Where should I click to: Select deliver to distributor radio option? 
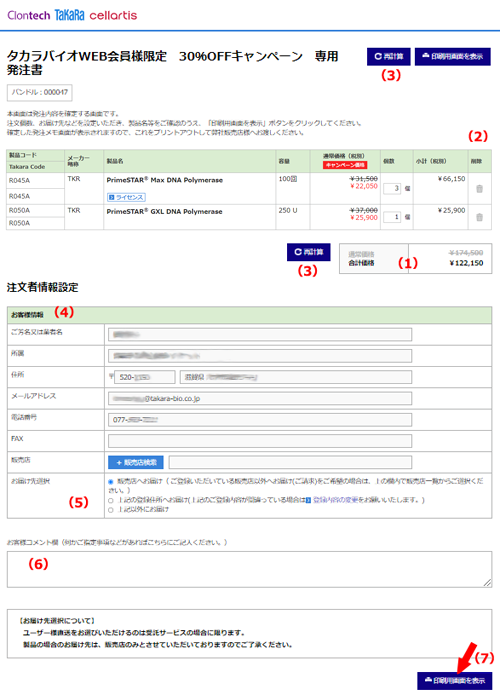[111, 482]
